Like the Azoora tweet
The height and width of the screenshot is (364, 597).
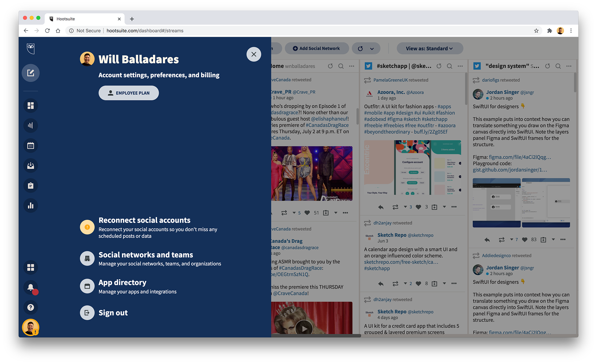click(419, 207)
